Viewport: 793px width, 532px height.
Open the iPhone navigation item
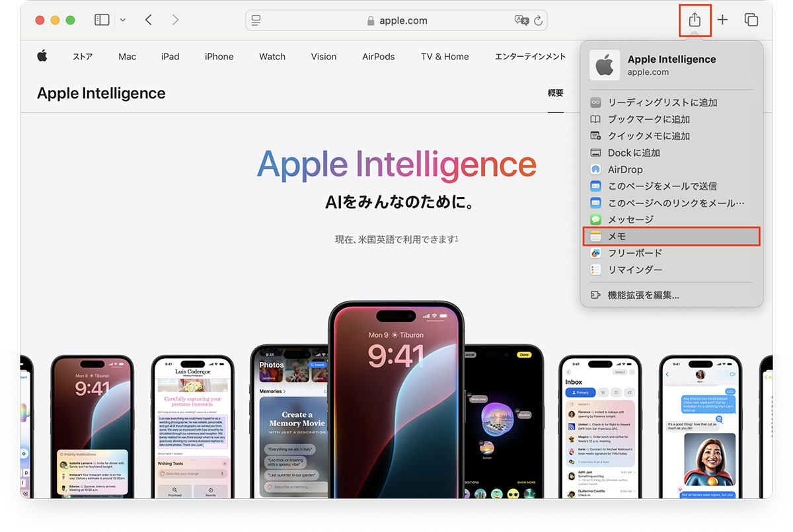pos(219,57)
